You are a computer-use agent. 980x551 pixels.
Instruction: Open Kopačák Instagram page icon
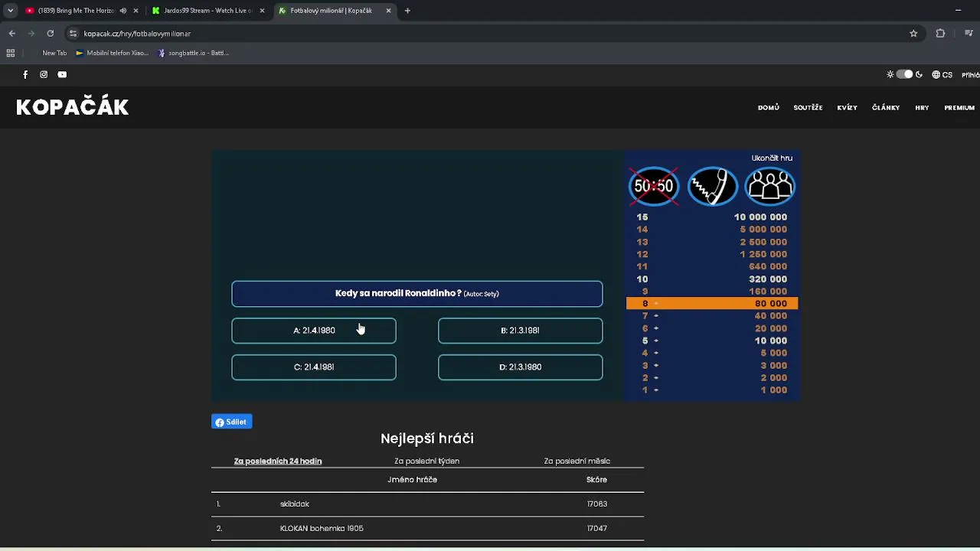pos(44,74)
